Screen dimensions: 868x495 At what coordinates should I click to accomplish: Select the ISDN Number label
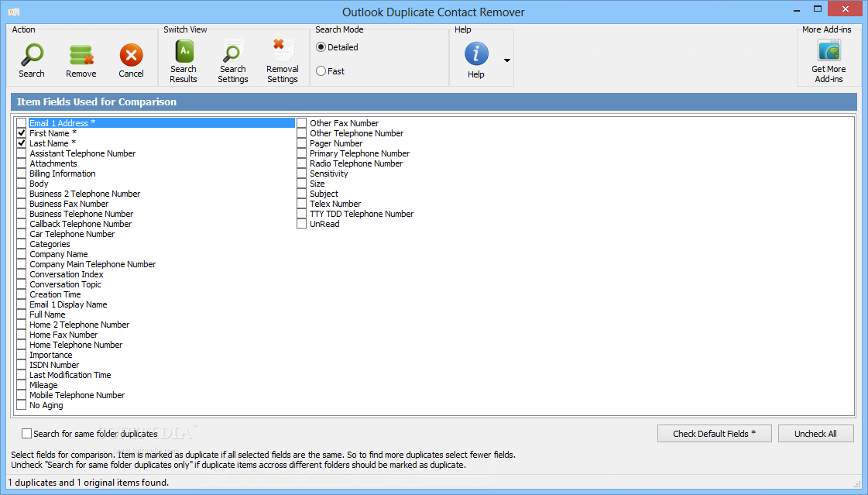click(54, 365)
